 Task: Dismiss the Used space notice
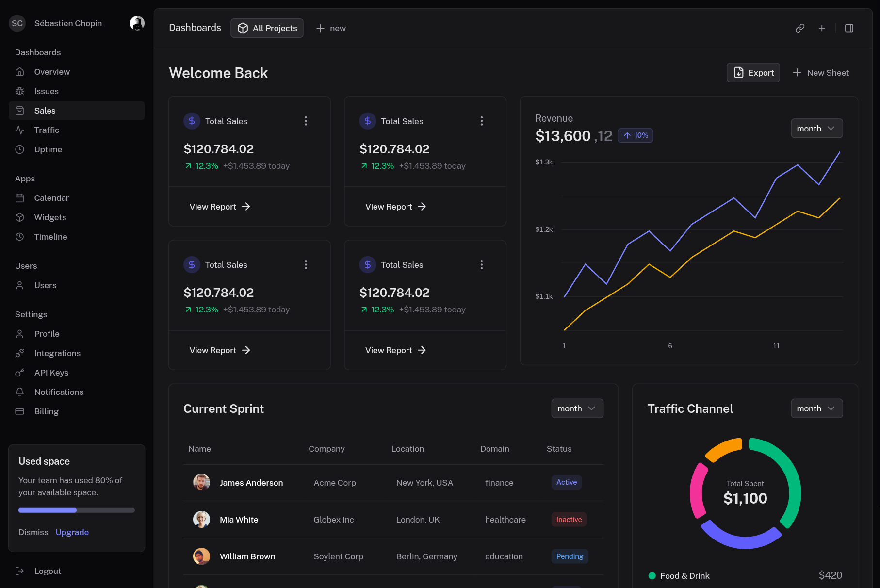33,532
